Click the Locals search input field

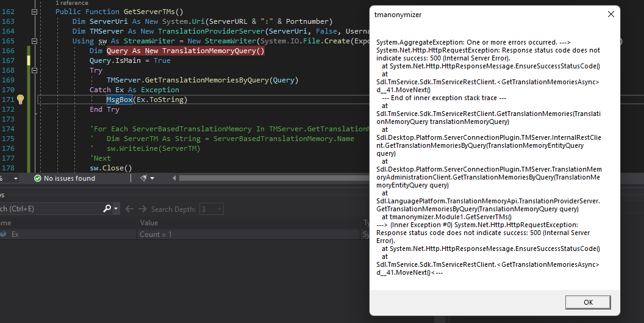tap(50, 209)
